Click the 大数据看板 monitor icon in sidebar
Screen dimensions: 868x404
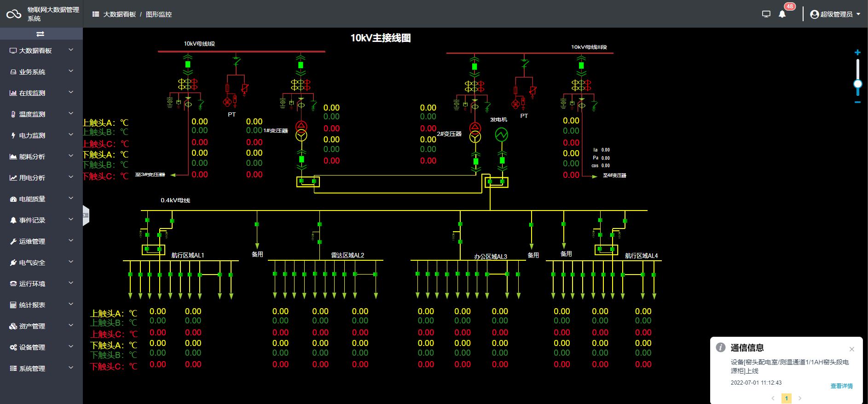tap(13, 51)
